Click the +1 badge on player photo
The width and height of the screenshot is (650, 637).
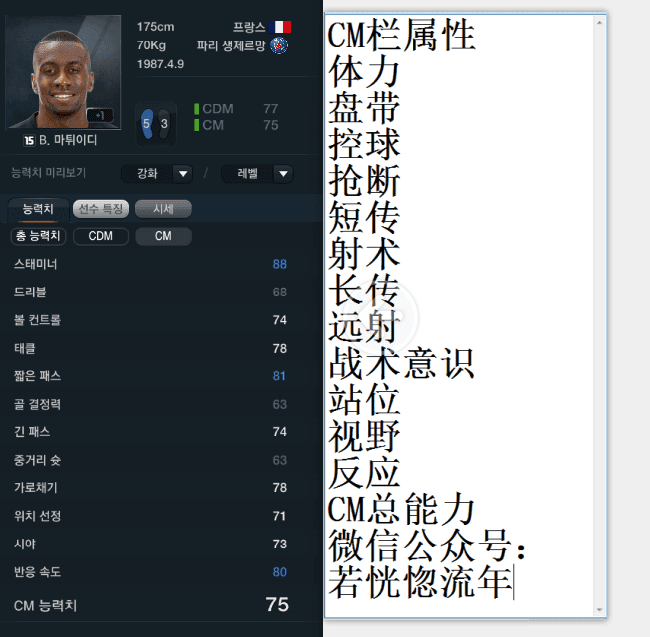(x=100, y=115)
